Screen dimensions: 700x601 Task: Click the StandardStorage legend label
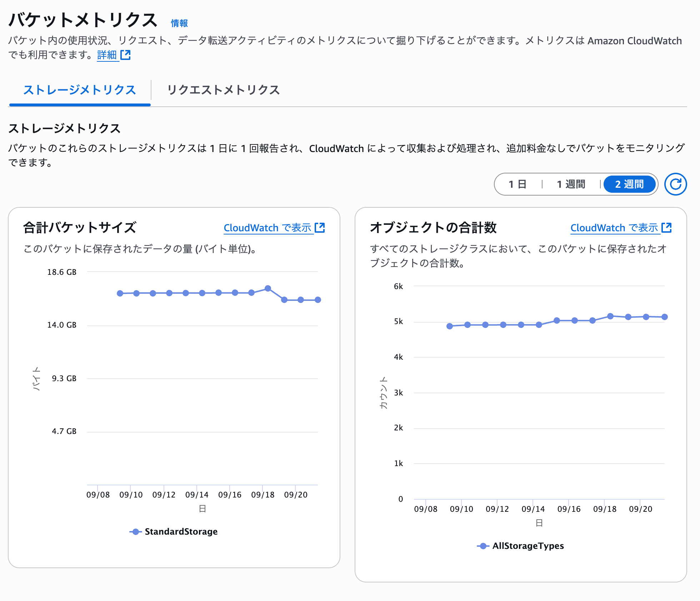pos(181,532)
